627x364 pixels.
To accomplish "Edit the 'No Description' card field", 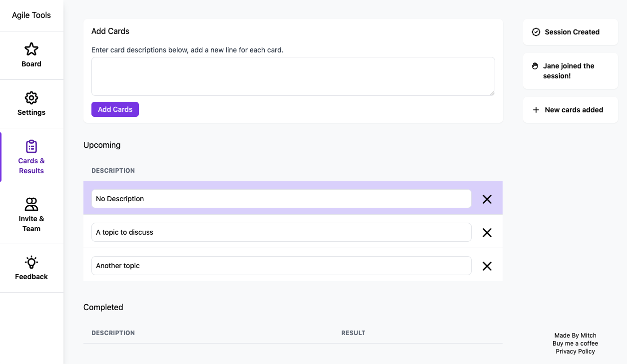I will tap(281, 199).
